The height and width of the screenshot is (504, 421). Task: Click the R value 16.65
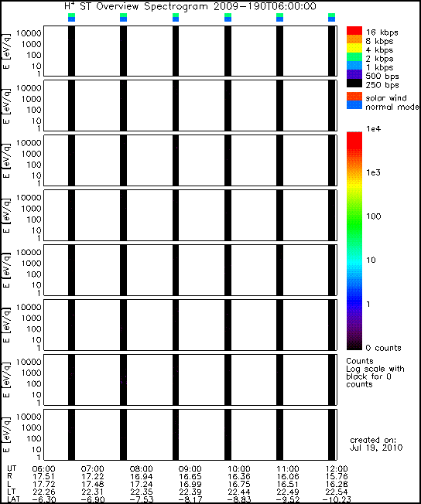point(190,477)
